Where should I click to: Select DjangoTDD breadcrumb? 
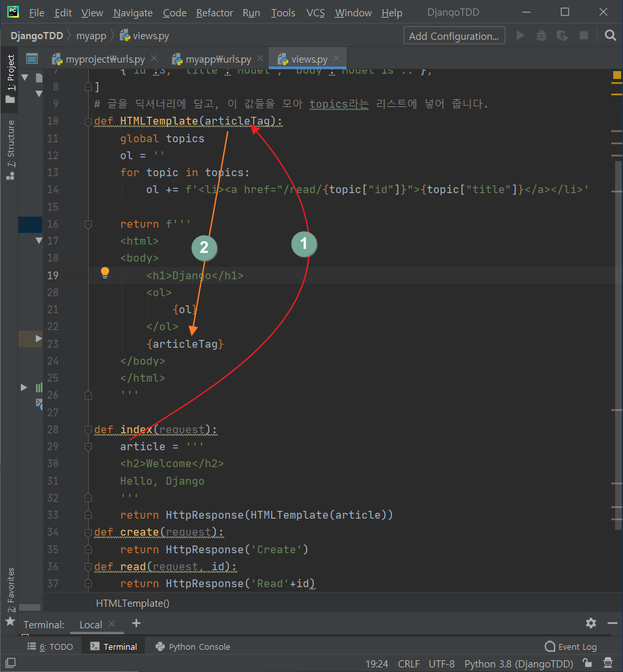click(x=37, y=36)
